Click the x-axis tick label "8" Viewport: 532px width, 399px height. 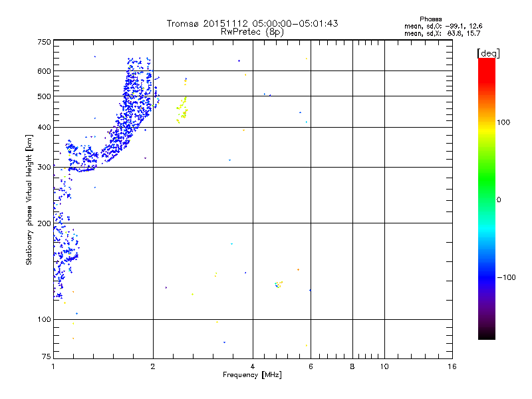(x=352, y=366)
